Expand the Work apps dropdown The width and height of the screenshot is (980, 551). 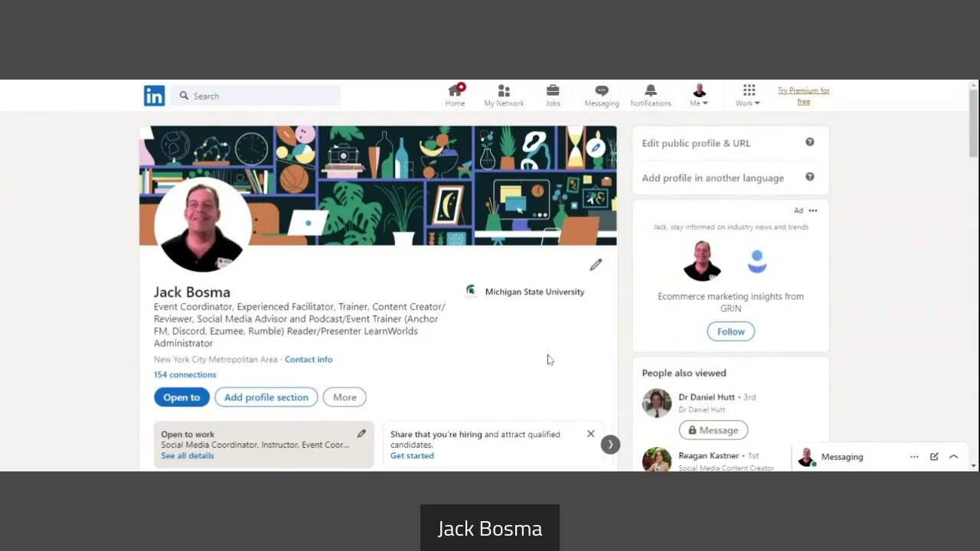pos(748,96)
